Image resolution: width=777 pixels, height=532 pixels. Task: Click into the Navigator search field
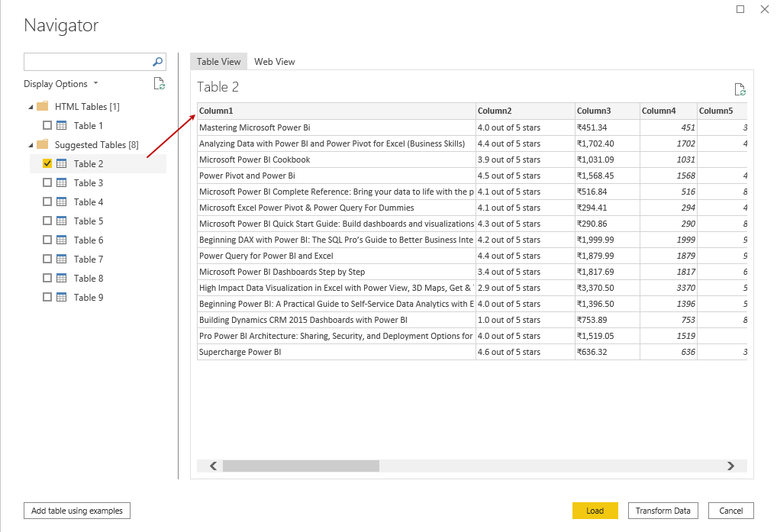tap(88, 62)
